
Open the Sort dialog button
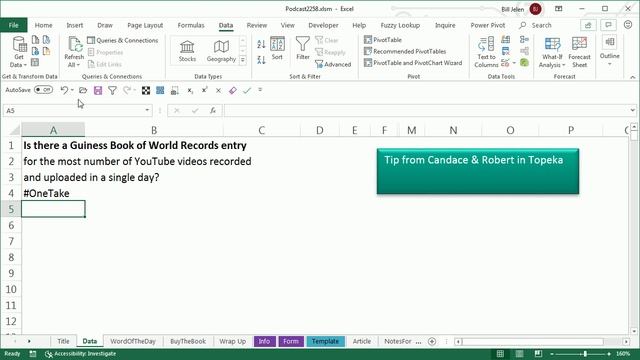pos(277,49)
